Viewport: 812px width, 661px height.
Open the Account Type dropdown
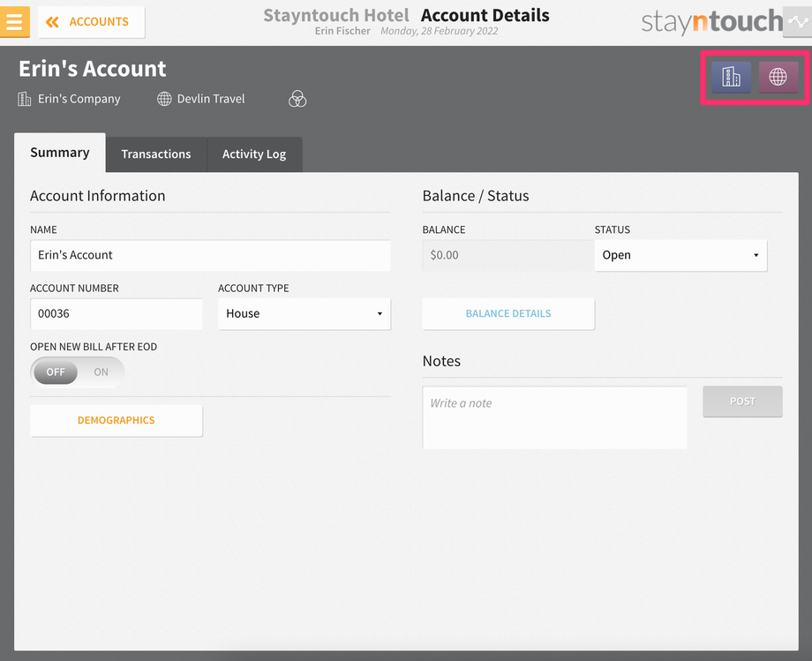(304, 313)
